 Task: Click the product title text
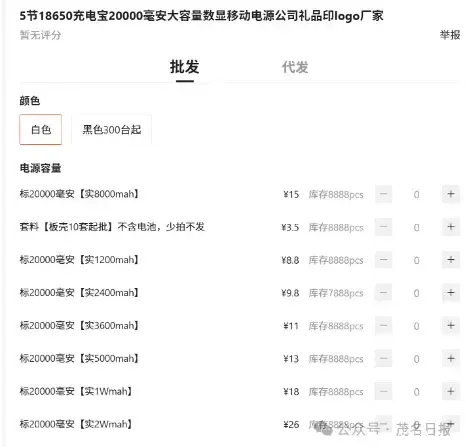[x=201, y=16]
